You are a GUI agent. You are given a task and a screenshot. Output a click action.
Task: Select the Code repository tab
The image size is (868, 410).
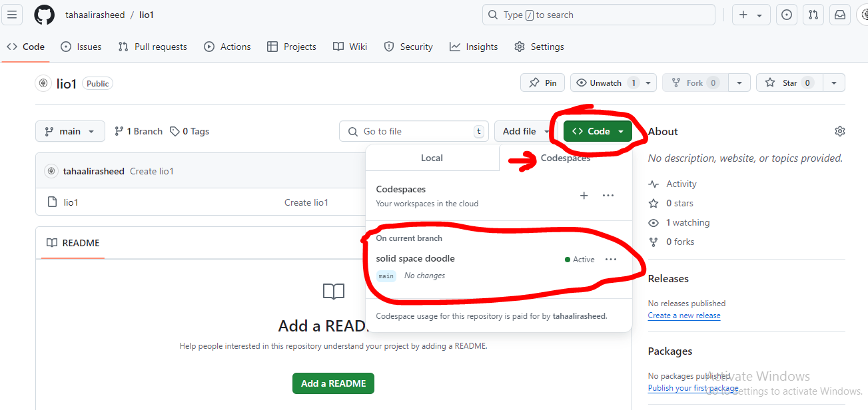click(25, 47)
